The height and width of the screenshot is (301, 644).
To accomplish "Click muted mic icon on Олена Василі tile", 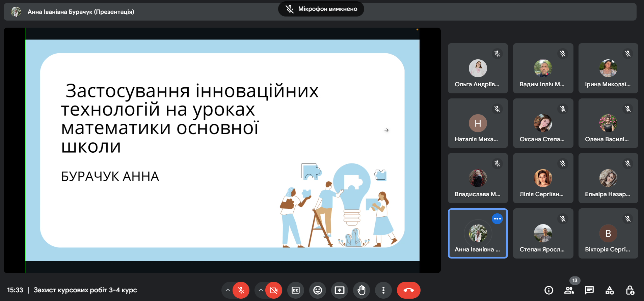I will (x=628, y=109).
